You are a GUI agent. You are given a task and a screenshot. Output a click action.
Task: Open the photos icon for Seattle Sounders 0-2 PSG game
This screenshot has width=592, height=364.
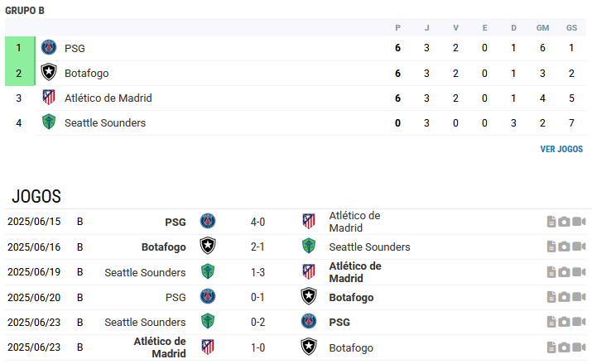pyautogui.click(x=564, y=322)
